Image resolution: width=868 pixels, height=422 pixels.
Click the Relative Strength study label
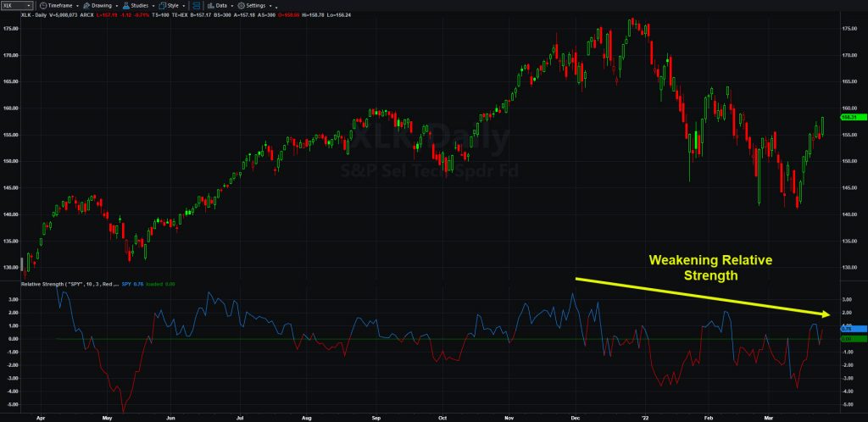click(x=69, y=284)
